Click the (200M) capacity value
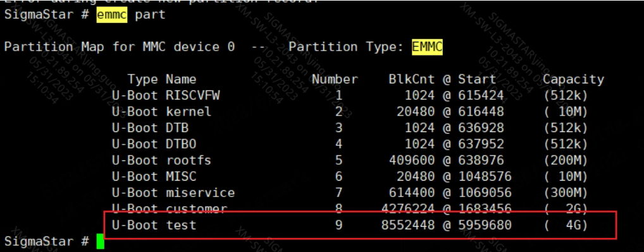This screenshot has height=252, width=644. [x=566, y=160]
